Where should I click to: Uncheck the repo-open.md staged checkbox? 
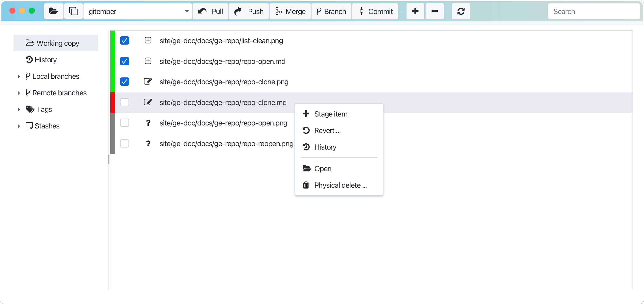pyautogui.click(x=125, y=61)
